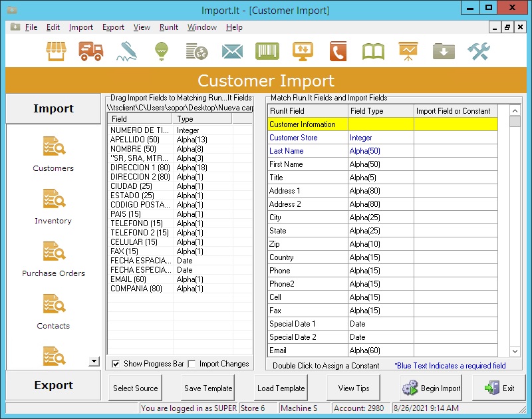532x419 pixels.
Task: Click the View Tips button
Action: (354, 388)
